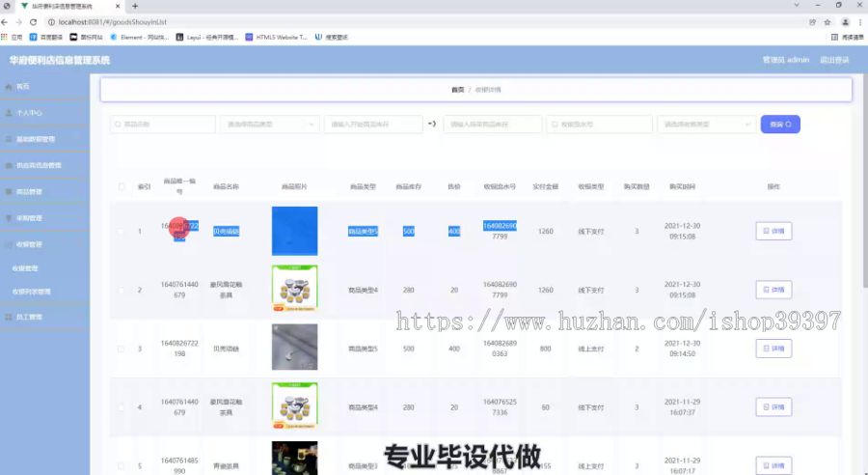Expand the 个人中心 sidebar menu arrow
This screenshot has width=868, height=475.
pyautogui.click(x=78, y=113)
